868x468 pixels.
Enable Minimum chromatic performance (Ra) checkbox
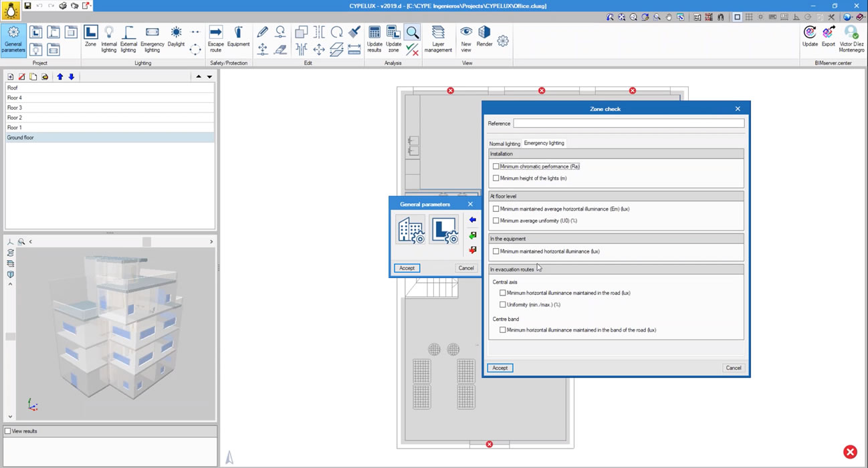(x=496, y=166)
